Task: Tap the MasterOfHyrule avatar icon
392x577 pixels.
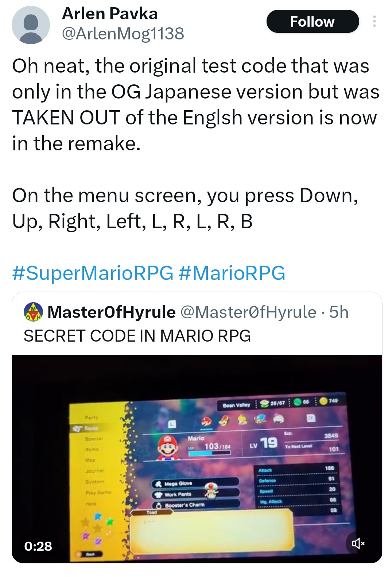Action: (33, 312)
